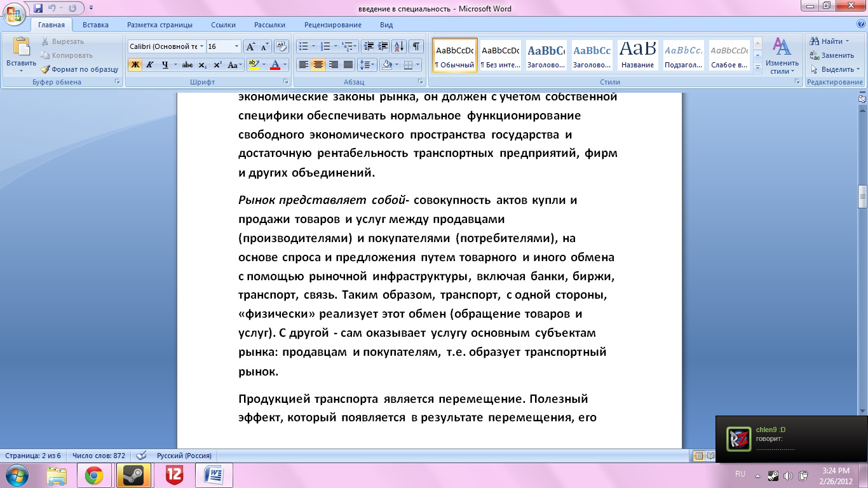The width and height of the screenshot is (868, 488).
Task: Open the font size 16 dropdown
Action: 237,46
